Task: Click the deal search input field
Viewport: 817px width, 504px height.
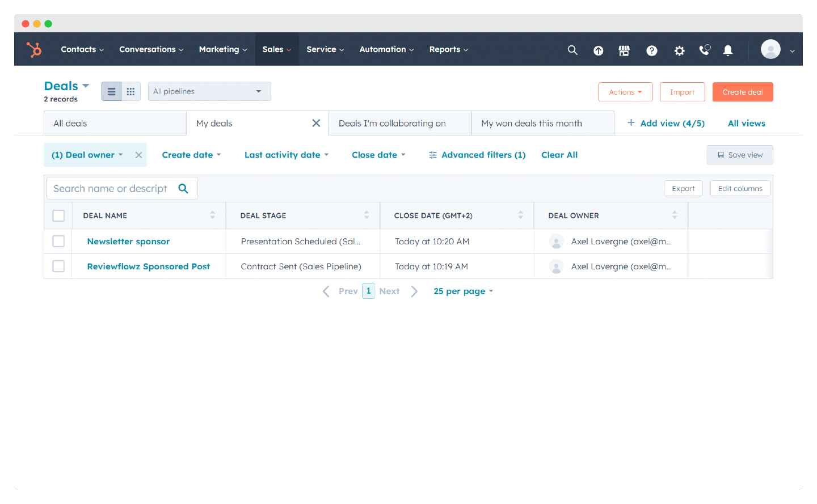Action: (112, 189)
